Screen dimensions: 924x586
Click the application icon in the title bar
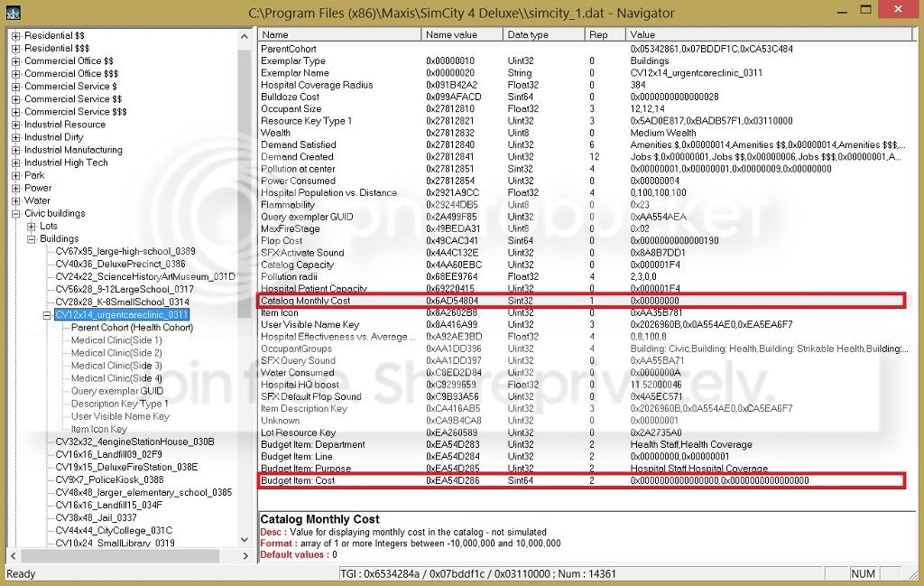pos(13,13)
